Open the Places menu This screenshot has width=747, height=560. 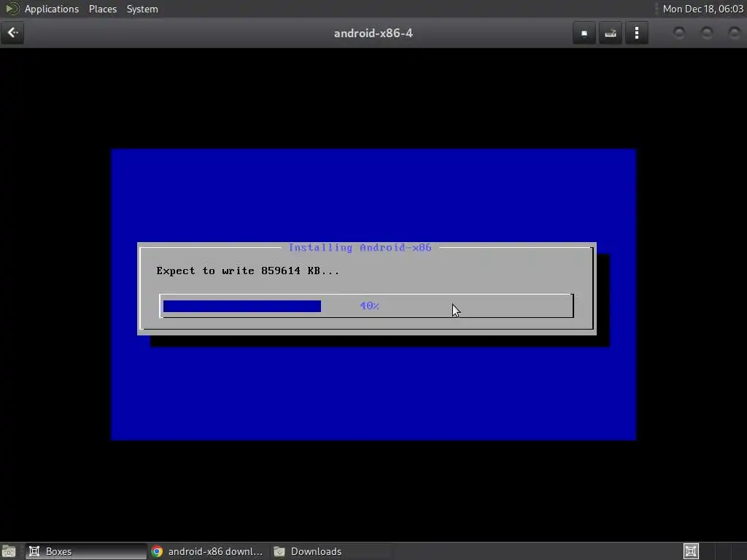[x=102, y=9]
